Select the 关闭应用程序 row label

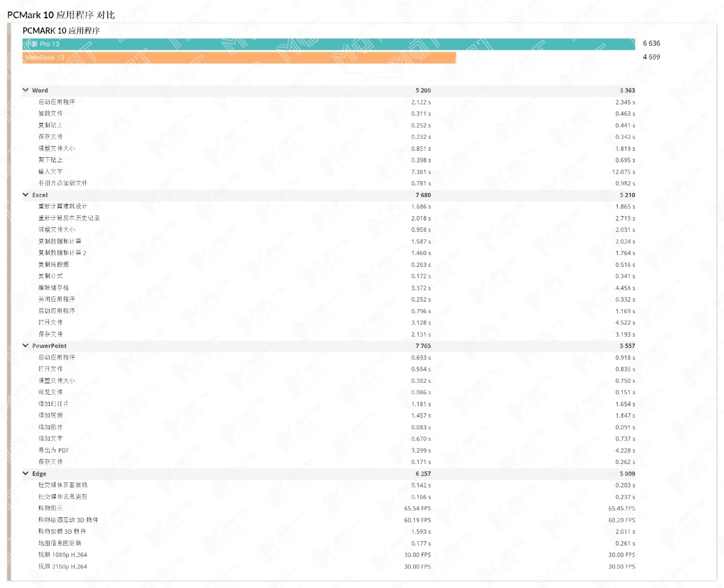tap(57, 299)
